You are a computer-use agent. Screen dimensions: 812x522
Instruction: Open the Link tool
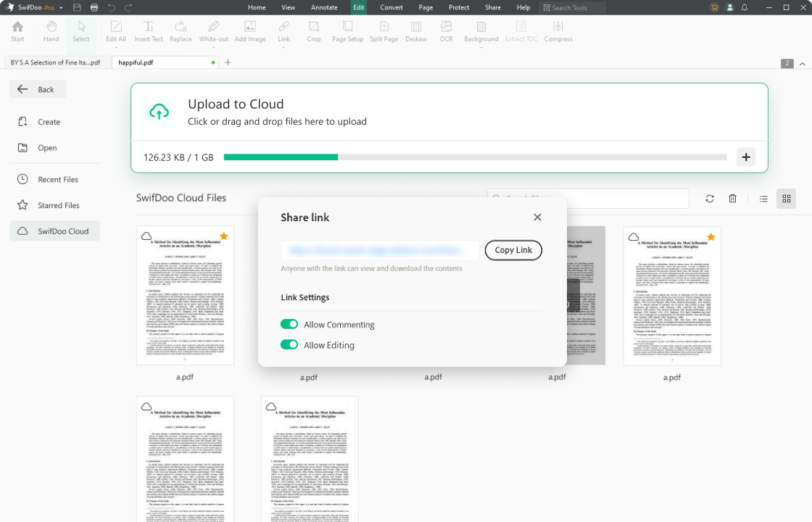(x=283, y=32)
